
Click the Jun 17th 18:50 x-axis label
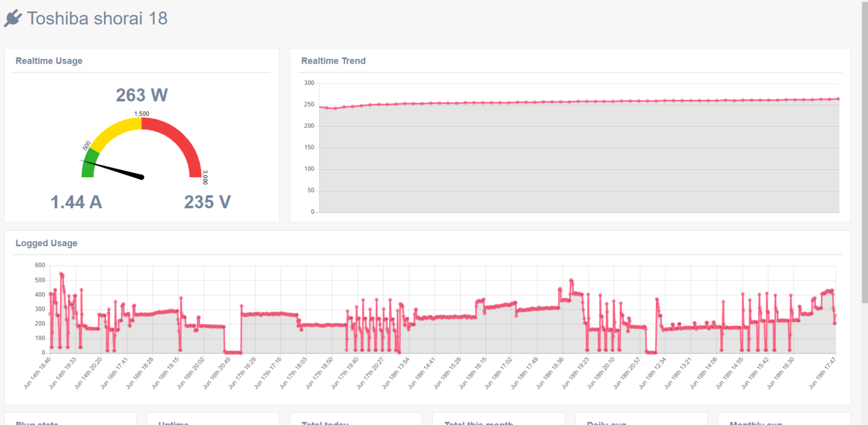tap(320, 373)
